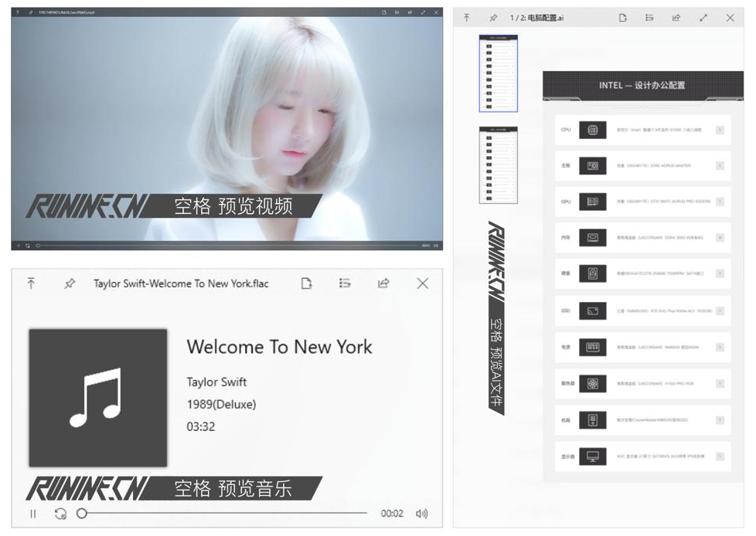Enter fullscreen view of the AI preview
The image size is (756, 536).
701,17
